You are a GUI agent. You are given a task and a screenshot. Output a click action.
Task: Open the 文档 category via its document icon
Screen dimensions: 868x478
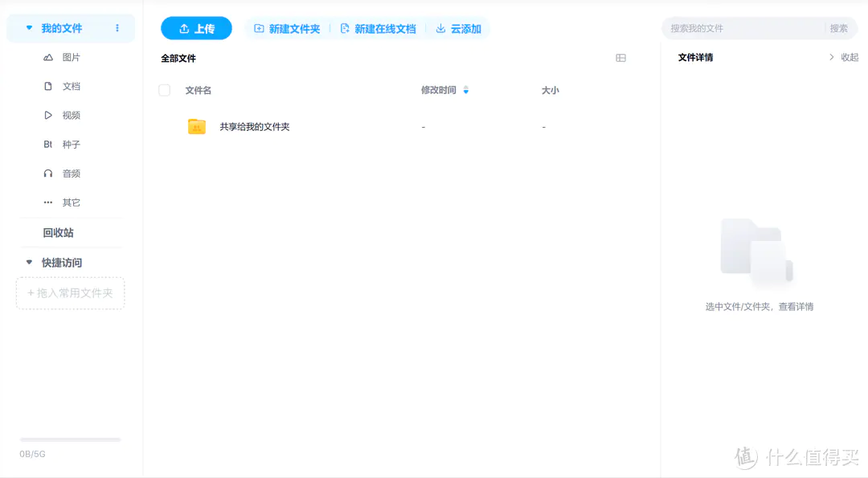coord(50,86)
